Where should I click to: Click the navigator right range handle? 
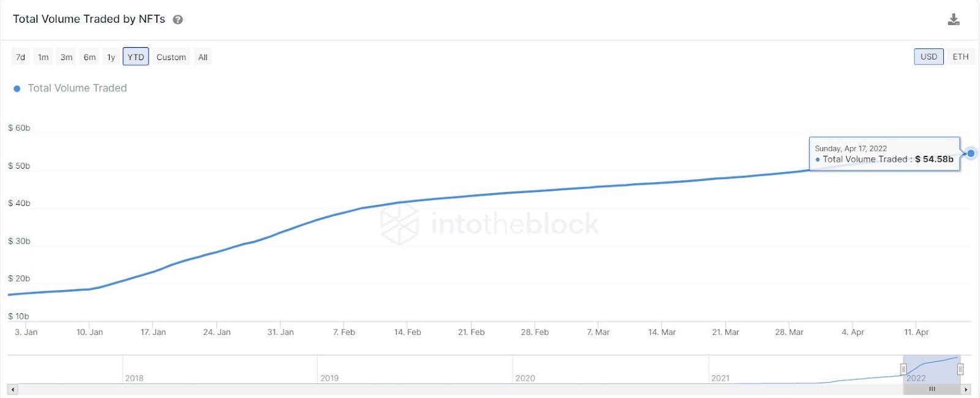click(x=960, y=369)
